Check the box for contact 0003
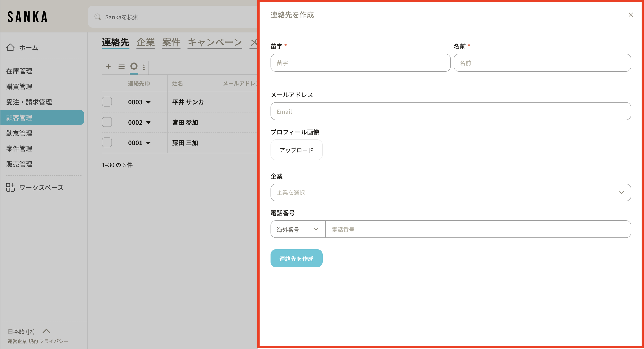This screenshot has width=644, height=349. [x=107, y=102]
